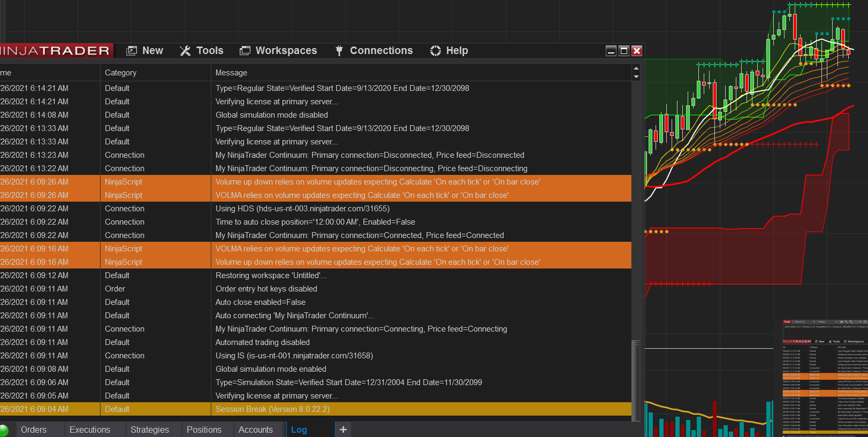Click the log scrollbar down arrow
The image size is (868, 437).
[636, 76]
